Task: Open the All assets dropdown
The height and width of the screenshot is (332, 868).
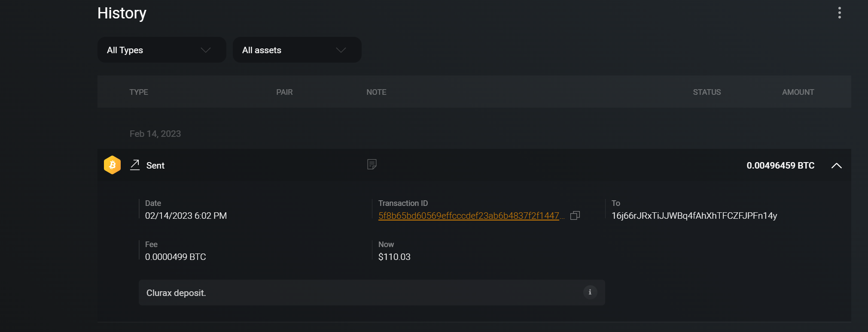Action: [297, 50]
